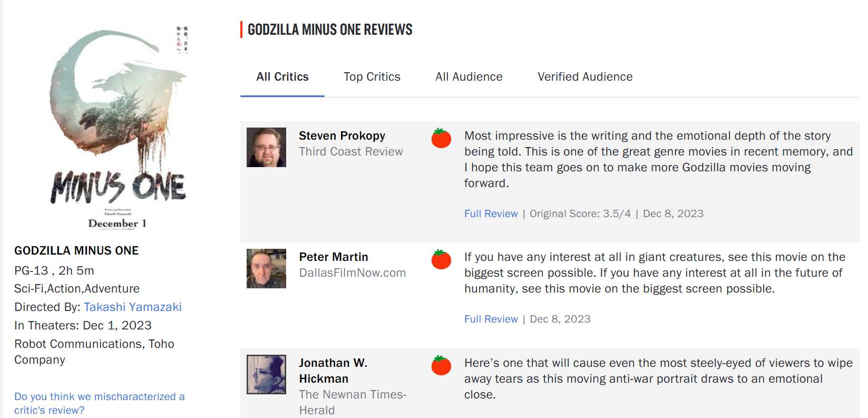Viewport: 868px width, 418px height.
Task: Switch to the Top Critics tab
Action: tap(372, 77)
